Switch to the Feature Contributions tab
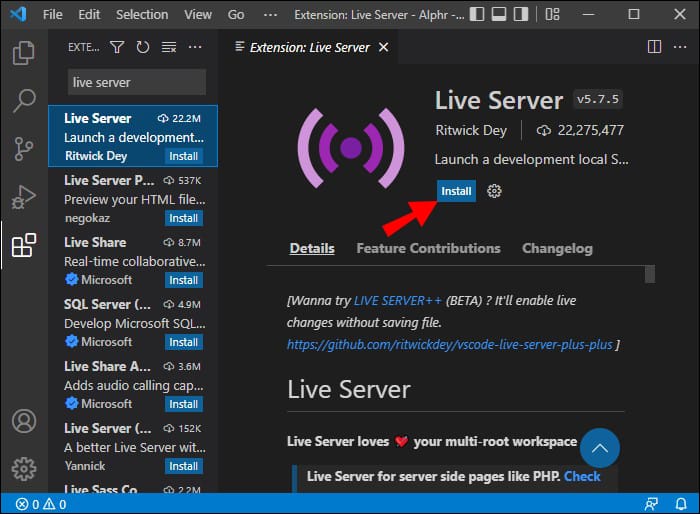This screenshot has height=514, width=700. (x=428, y=248)
